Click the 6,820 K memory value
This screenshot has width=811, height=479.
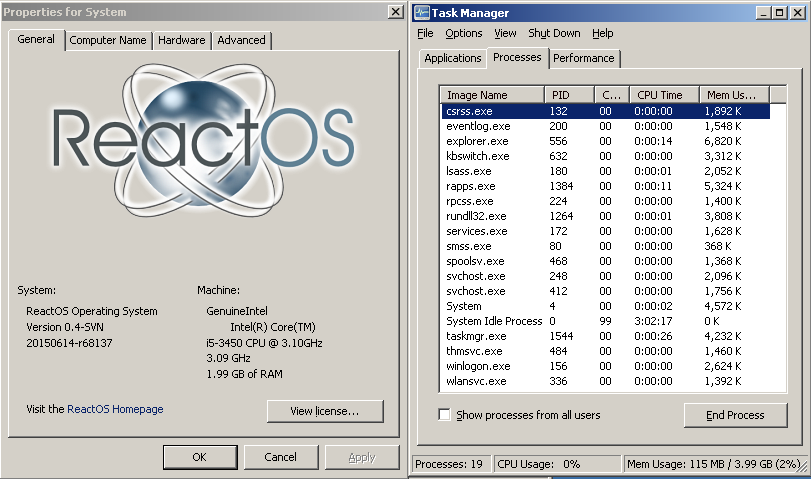(x=723, y=141)
